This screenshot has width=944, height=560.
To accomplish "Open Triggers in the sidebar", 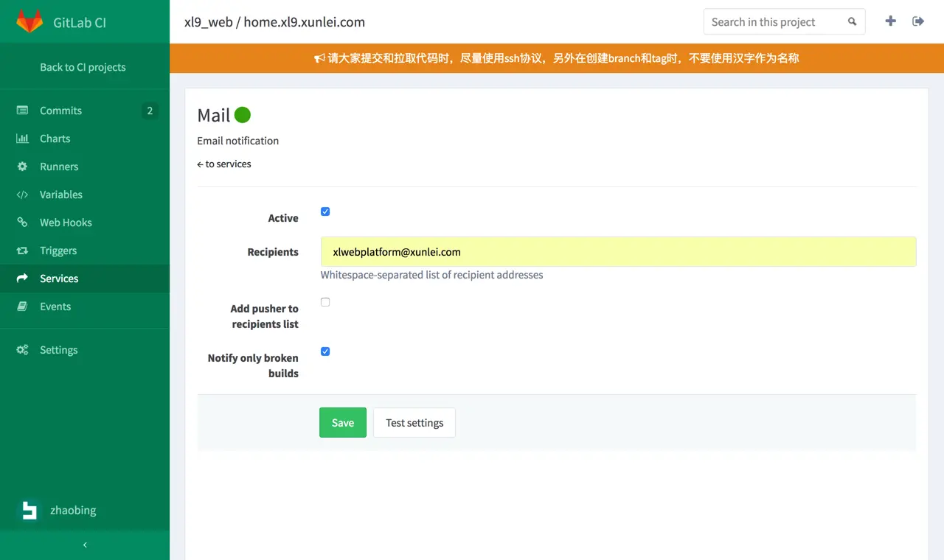I will (x=85, y=251).
